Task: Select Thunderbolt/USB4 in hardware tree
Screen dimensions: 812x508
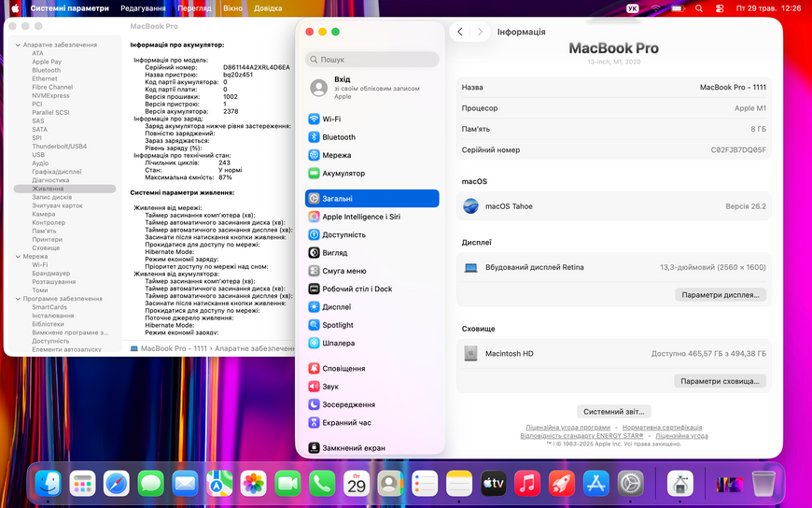Action: tap(59, 147)
